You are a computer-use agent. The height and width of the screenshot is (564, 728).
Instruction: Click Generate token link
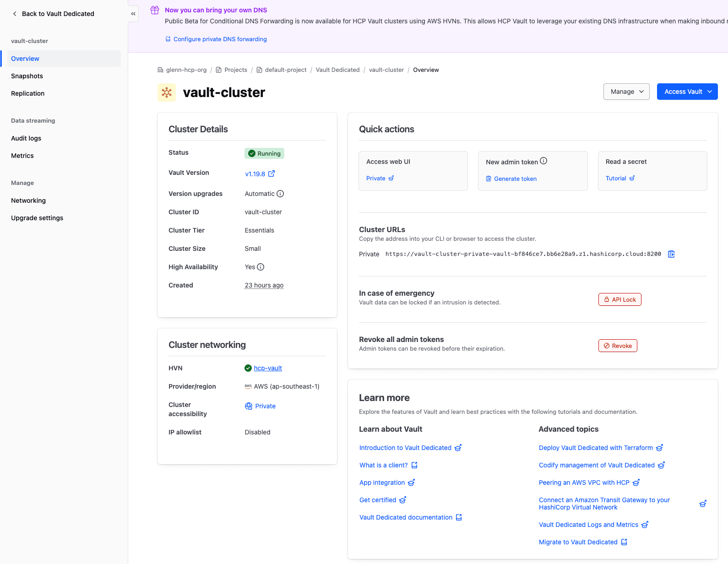tap(515, 179)
